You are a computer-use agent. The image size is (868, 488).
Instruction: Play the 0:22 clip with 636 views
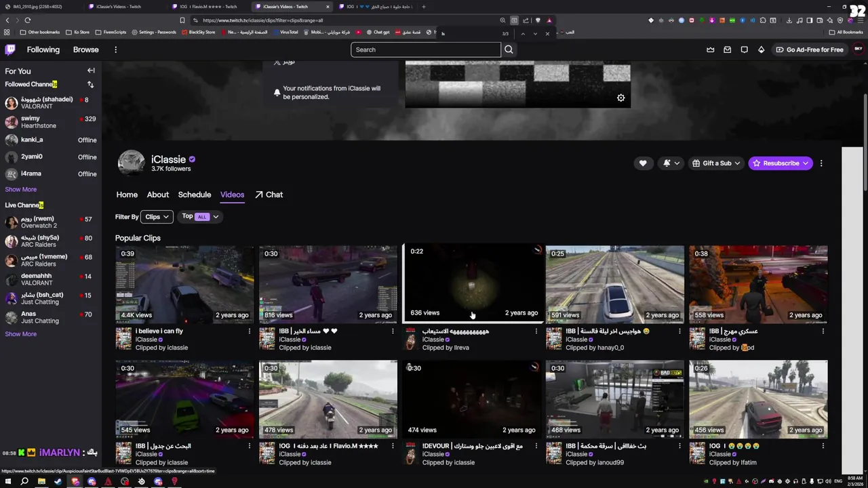(473, 282)
